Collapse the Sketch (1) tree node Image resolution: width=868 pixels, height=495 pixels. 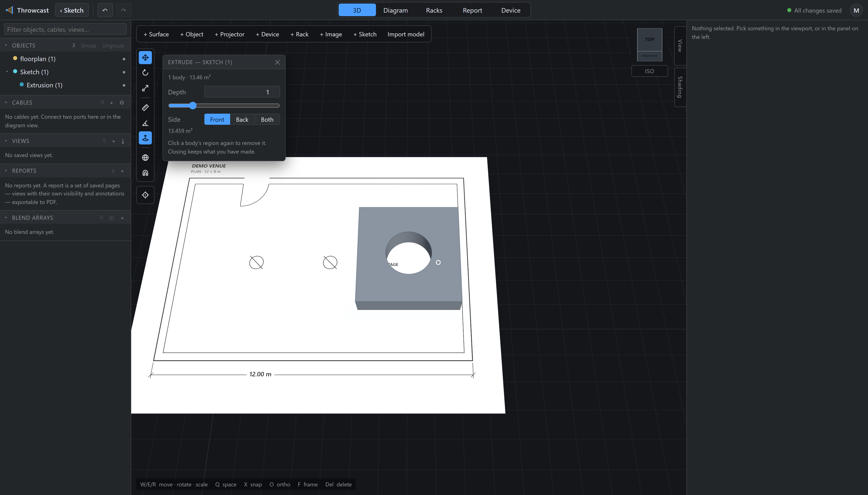click(7, 72)
